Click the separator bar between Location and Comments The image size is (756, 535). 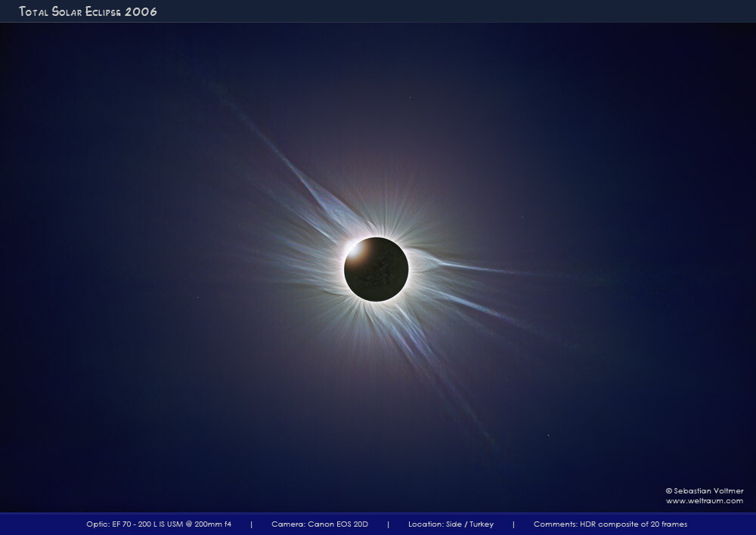(x=513, y=524)
